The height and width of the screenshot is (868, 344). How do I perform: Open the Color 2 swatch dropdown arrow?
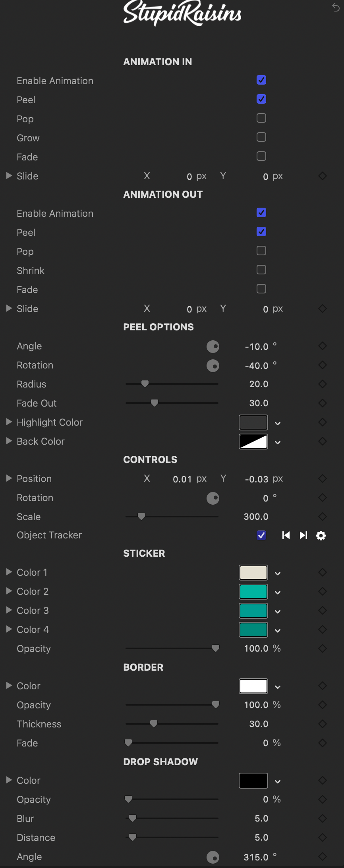pyautogui.click(x=278, y=592)
